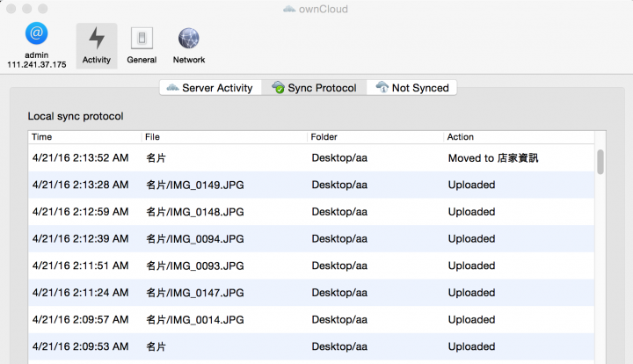Click the Not Synced cloud icon
Image resolution: width=633 pixels, height=364 pixels.
pyautogui.click(x=382, y=87)
